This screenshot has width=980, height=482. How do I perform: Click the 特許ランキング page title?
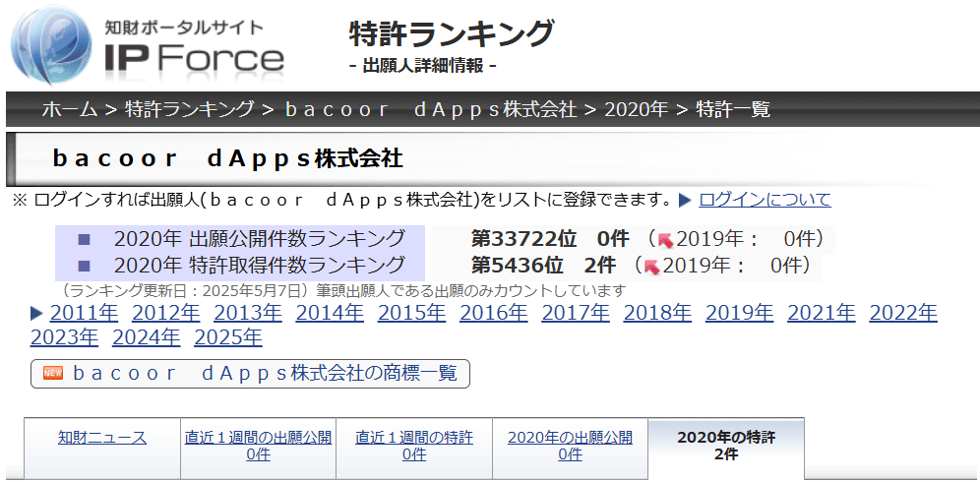(x=452, y=33)
